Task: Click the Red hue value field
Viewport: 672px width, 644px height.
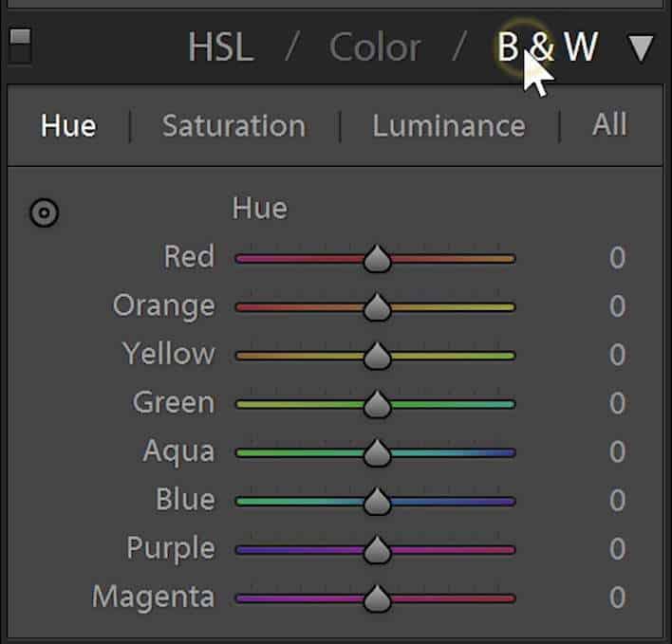Action: (x=617, y=257)
